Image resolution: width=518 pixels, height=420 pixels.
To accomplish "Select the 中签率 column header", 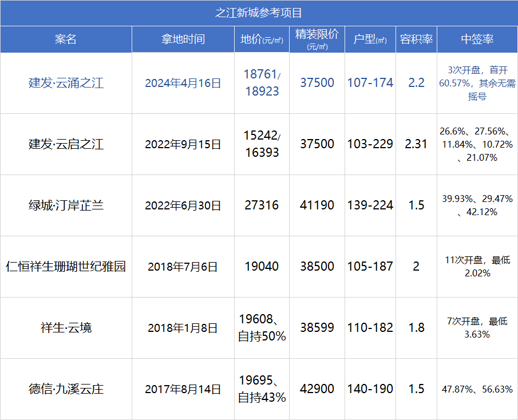I will [x=477, y=39].
